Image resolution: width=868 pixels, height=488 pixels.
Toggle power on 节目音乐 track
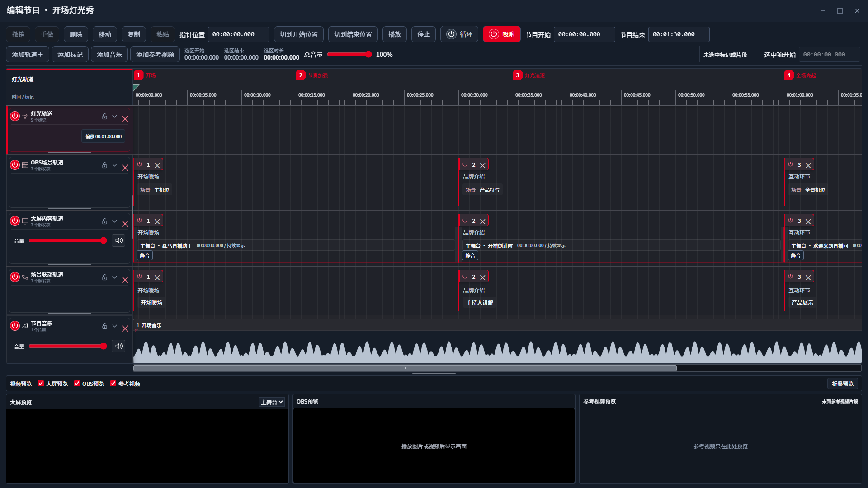[15, 326]
